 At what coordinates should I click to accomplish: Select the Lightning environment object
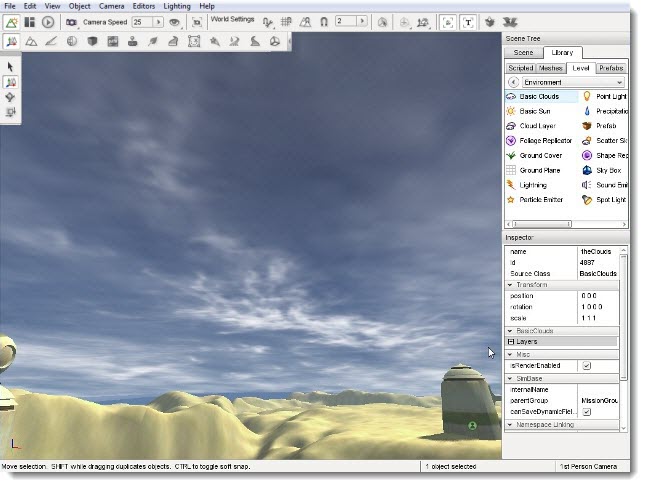click(x=534, y=185)
